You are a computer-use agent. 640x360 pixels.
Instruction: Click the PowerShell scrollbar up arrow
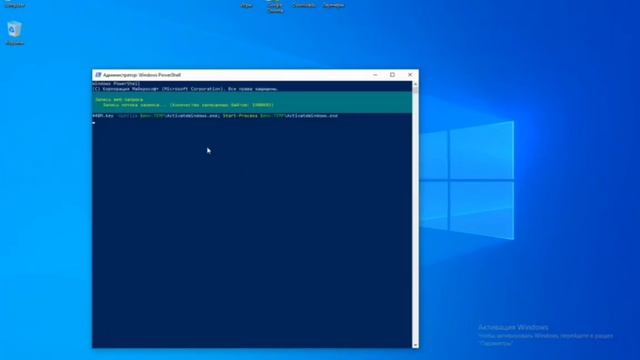pos(415,84)
